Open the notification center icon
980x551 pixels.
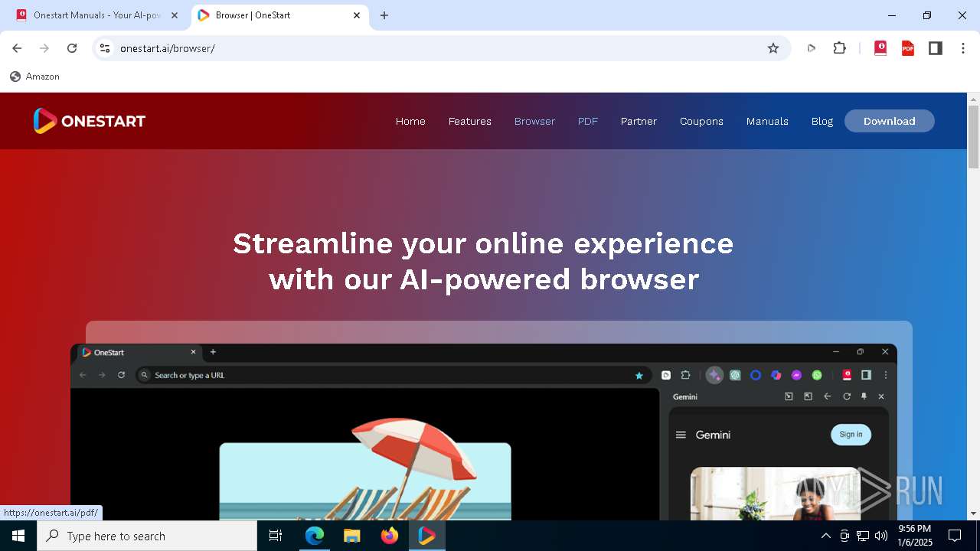click(955, 536)
